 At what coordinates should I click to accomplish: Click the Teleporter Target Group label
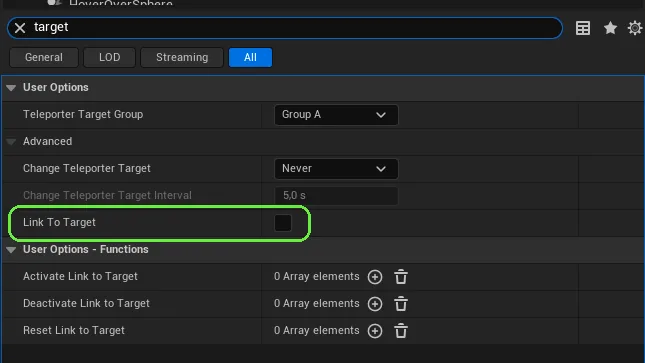(x=83, y=114)
